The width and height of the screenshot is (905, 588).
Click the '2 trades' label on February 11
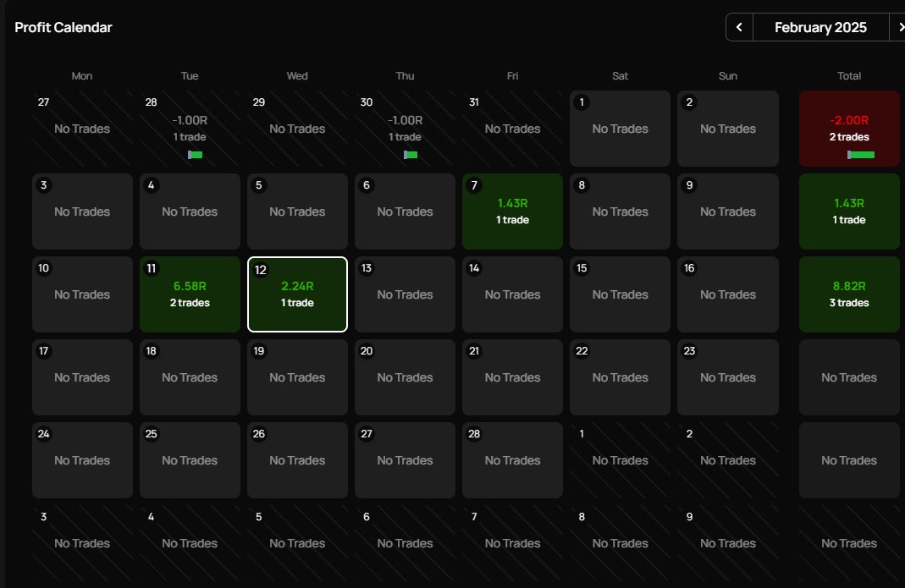click(x=190, y=303)
